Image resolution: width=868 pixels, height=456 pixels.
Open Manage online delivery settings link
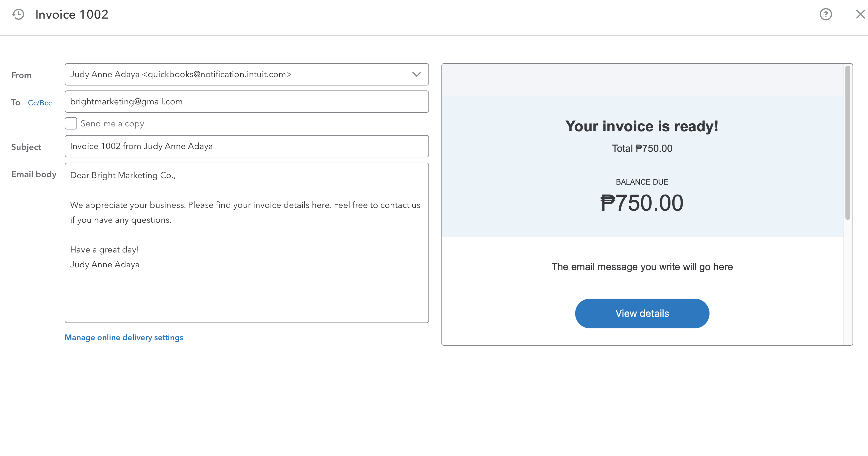point(124,337)
